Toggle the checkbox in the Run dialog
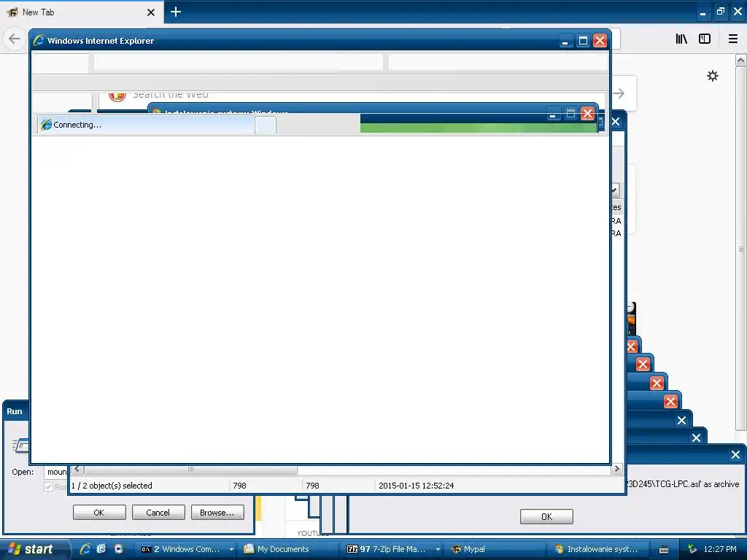The image size is (747, 560). (48, 486)
